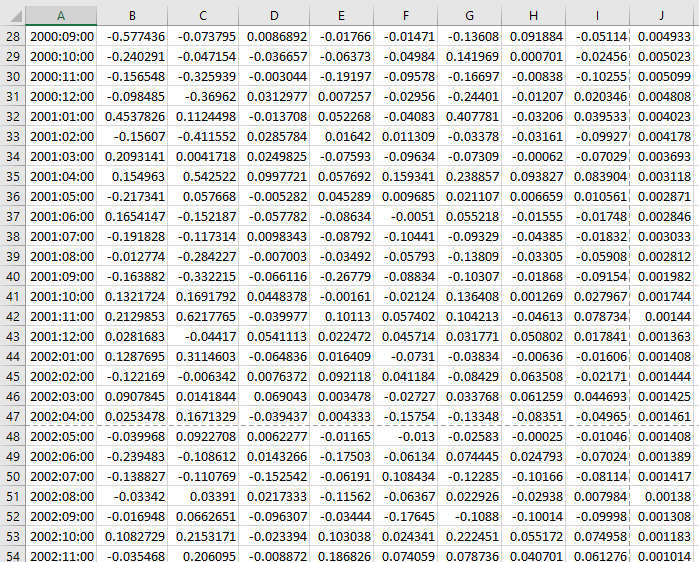Click cell with date 2001:11:00
The image size is (699, 562).
pyautogui.click(x=61, y=316)
